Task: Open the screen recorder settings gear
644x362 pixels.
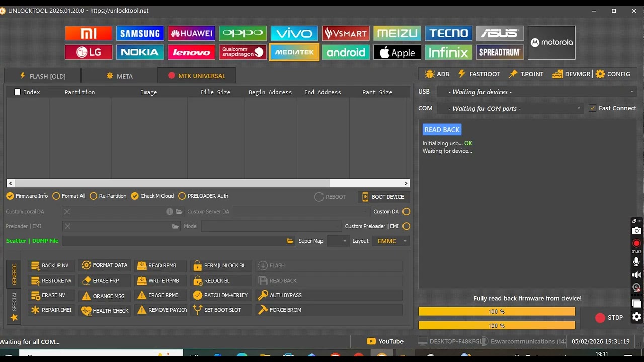Action: click(x=636, y=317)
